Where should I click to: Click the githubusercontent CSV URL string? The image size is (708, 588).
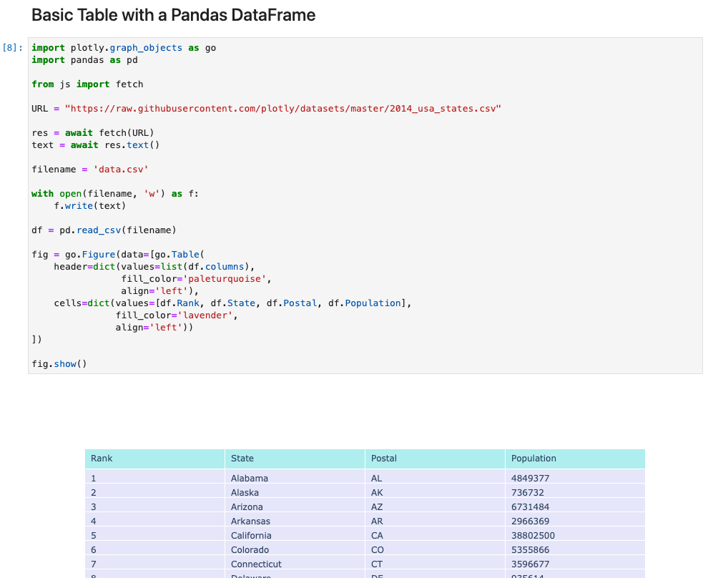[282, 109]
